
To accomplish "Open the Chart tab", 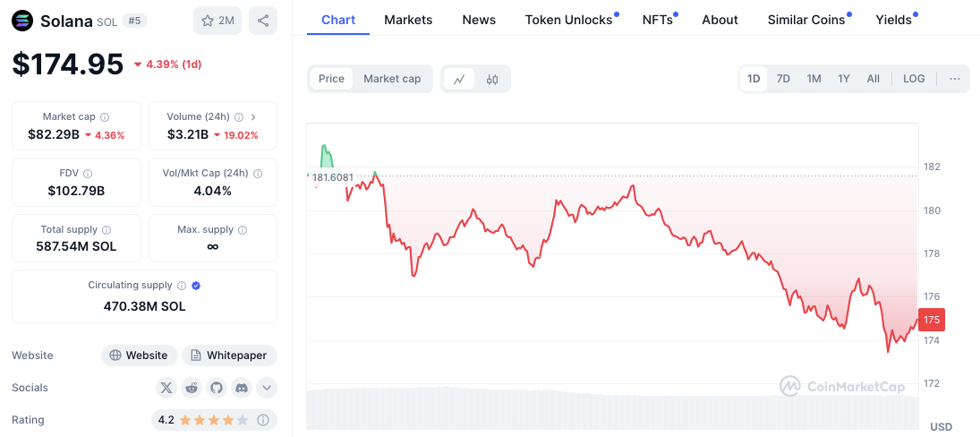I will 338,20.
